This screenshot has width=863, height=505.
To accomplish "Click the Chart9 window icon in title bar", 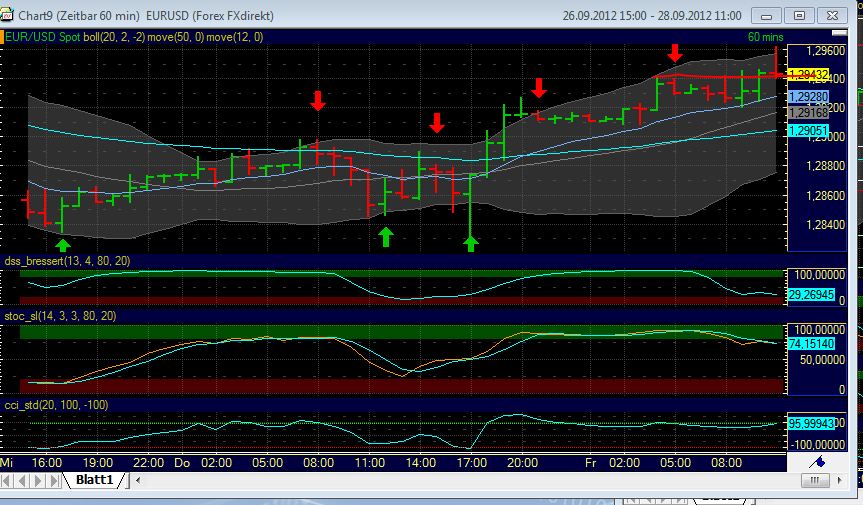I will 6,15.
